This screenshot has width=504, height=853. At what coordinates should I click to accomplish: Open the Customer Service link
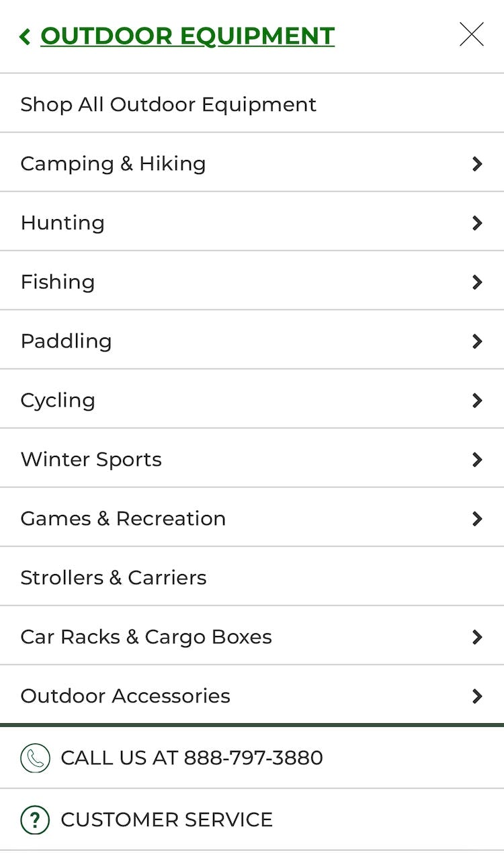[167, 820]
